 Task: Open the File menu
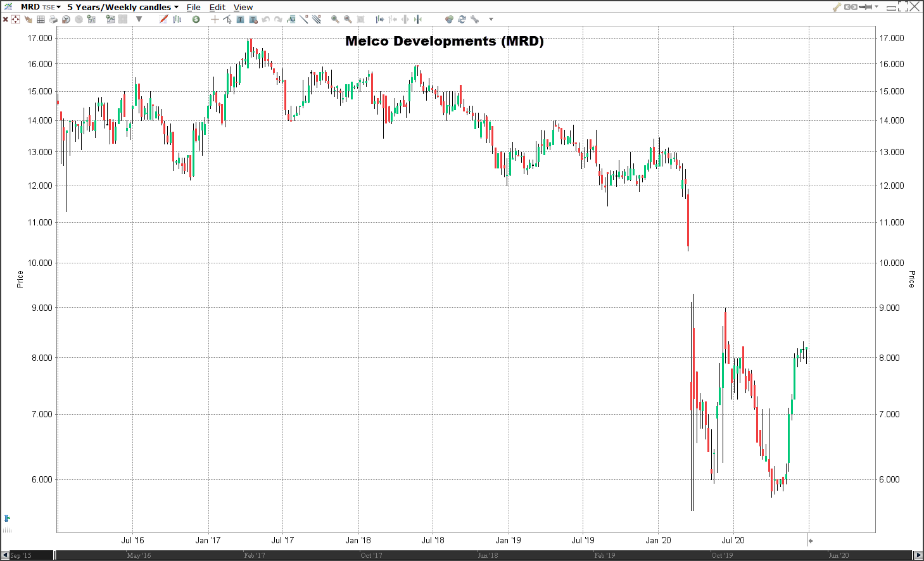coord(194,7)
